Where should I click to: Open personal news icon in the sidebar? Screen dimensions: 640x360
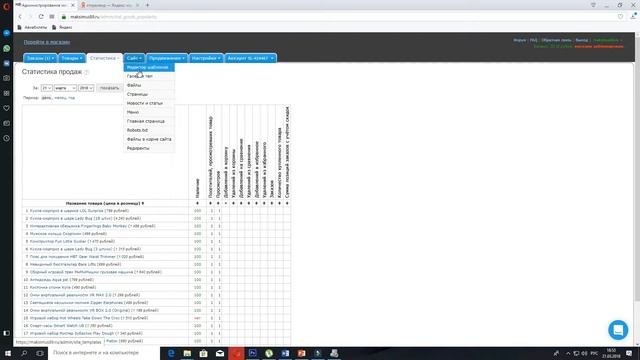coord(7,123)
